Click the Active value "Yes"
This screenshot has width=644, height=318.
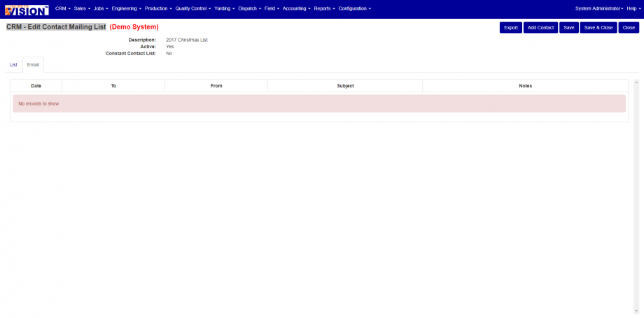tap(169, 47)
